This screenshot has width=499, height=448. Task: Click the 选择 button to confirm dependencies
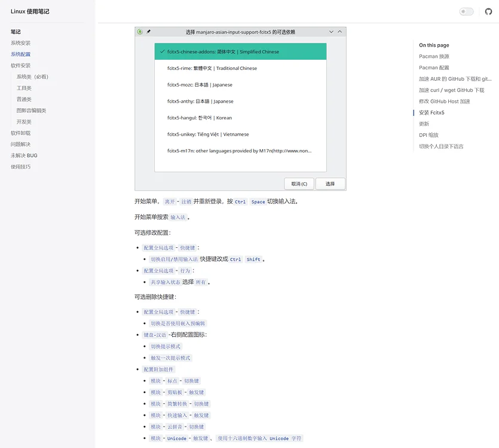click(330, 183)
